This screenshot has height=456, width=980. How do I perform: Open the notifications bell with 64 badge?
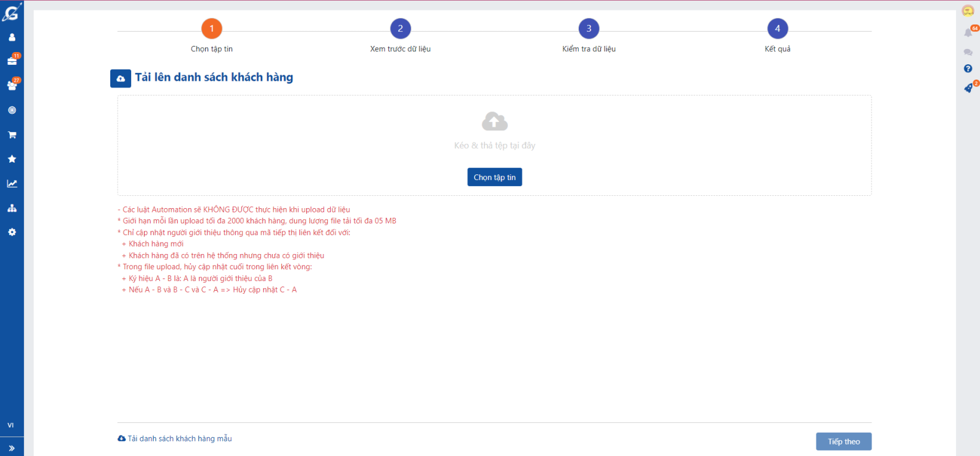(968, 32)
